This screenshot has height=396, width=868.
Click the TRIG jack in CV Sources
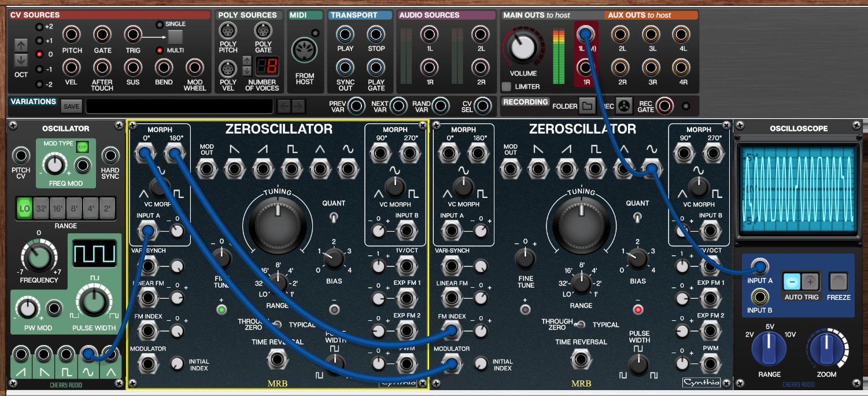tap(133, 35)
